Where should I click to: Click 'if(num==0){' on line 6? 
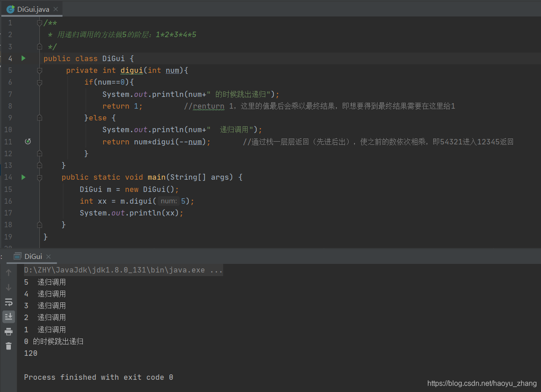tap(109, 82)
